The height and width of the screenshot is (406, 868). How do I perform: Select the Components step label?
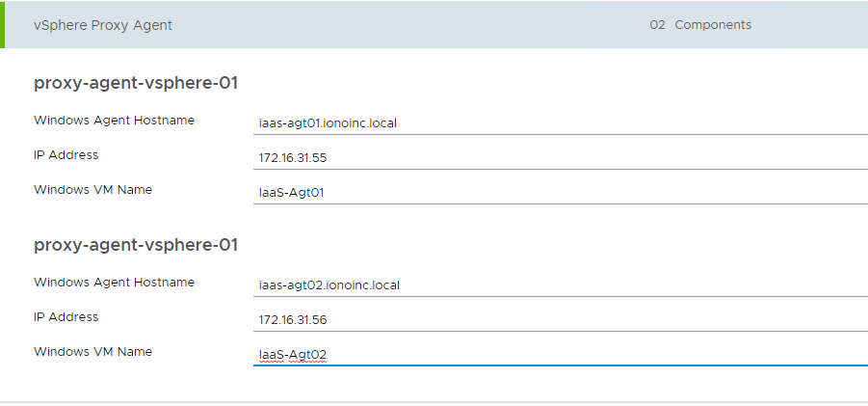(713, 25)
